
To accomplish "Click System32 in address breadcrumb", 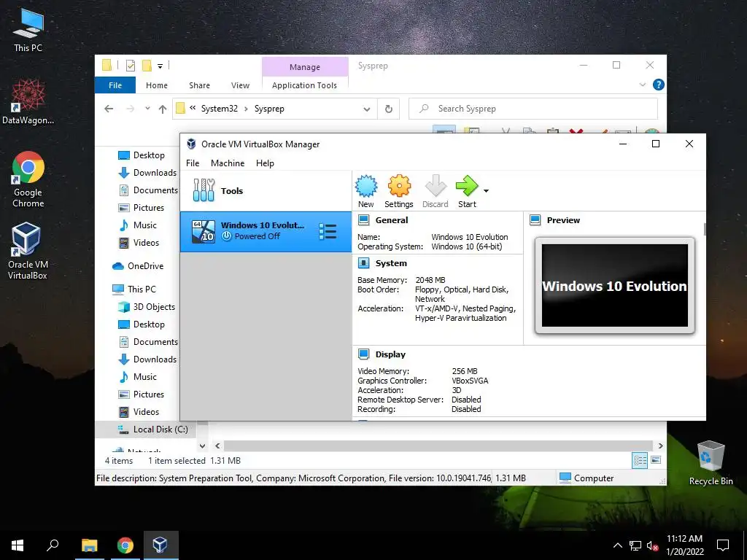I will 219,109.
